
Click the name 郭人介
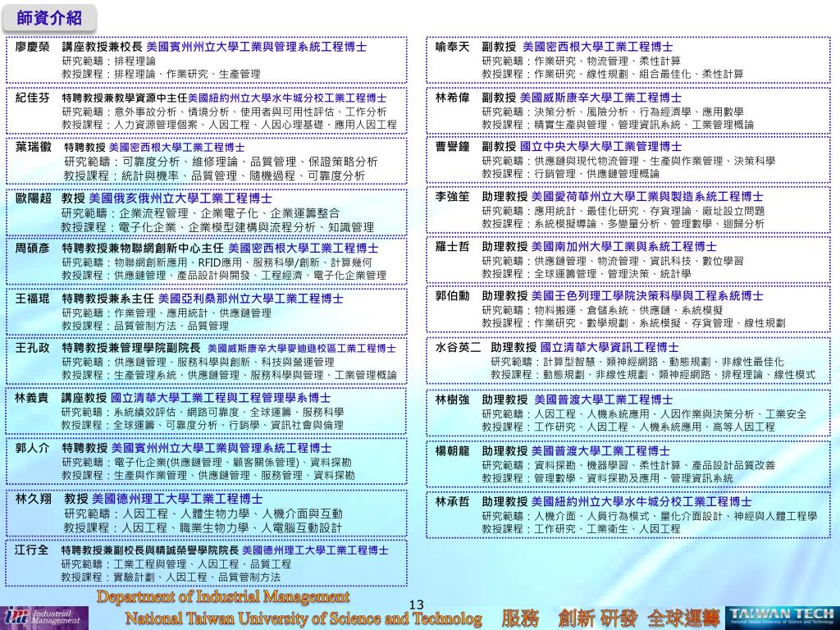(32, 448)
